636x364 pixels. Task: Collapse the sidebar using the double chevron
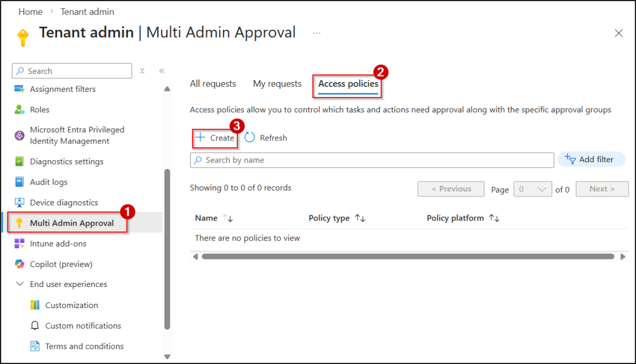coord(161,70)
